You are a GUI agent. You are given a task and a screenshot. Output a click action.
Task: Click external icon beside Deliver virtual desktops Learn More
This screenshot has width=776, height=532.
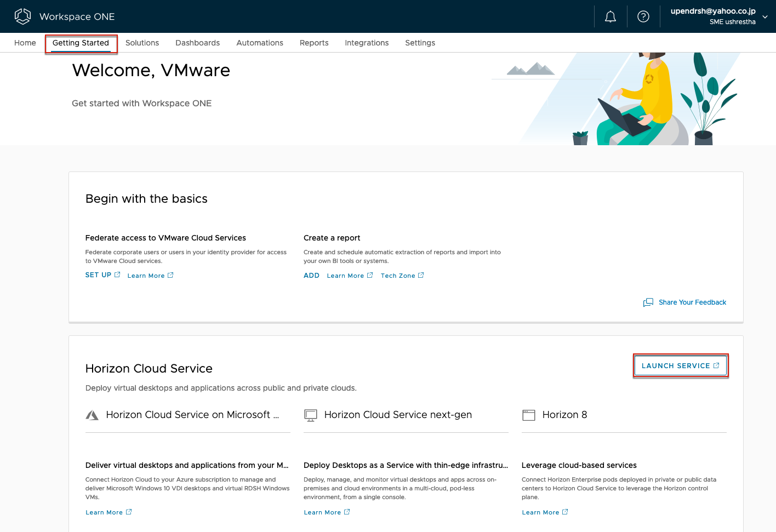(x=129, y=512)
